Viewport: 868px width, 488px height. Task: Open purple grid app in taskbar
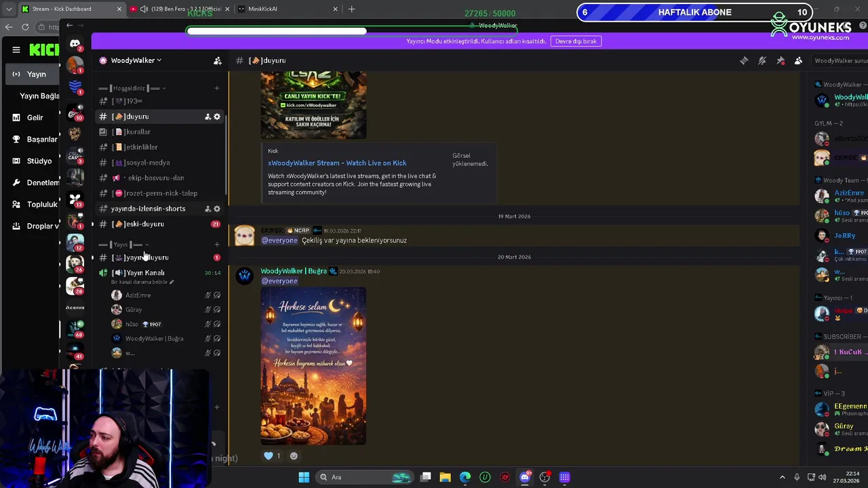[564, 477]
